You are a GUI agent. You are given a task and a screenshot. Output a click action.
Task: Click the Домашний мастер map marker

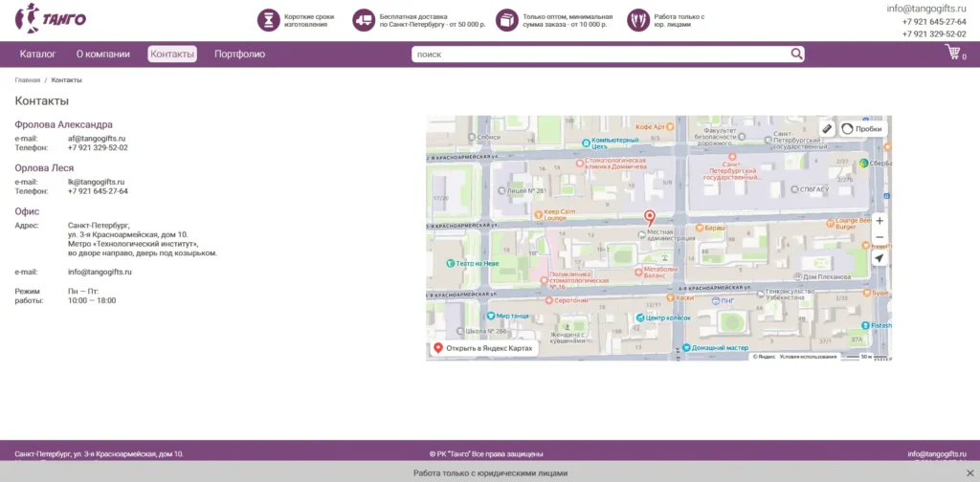click(686, 348)
